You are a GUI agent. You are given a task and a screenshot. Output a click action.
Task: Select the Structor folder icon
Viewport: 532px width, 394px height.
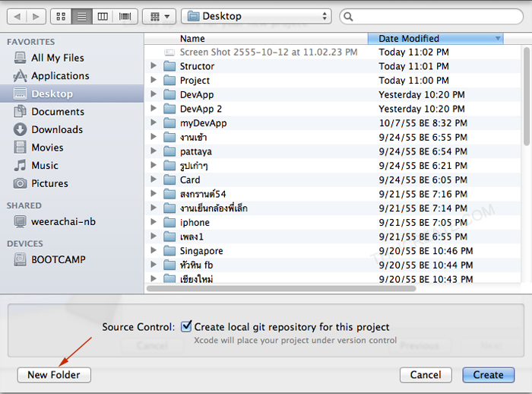point(169,66)
